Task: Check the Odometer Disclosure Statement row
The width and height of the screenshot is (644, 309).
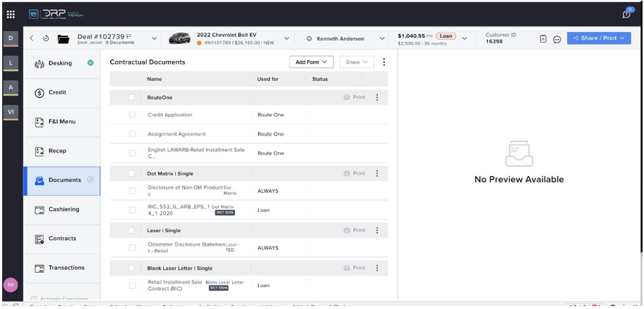Action: point(132,248)
